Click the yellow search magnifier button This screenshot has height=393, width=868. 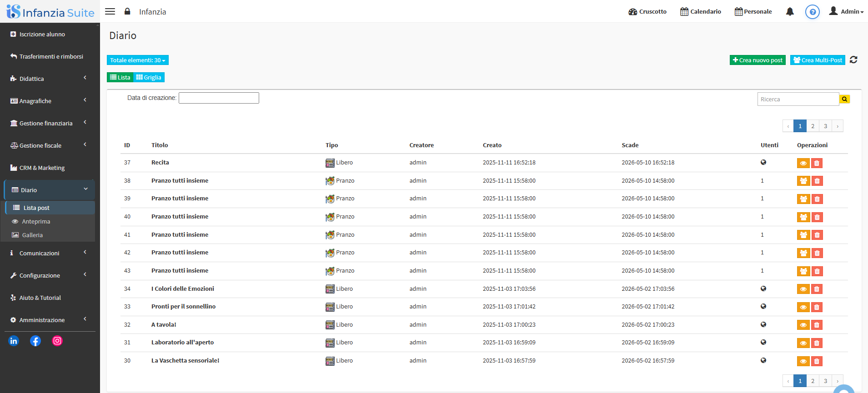[x=844, y=99]
